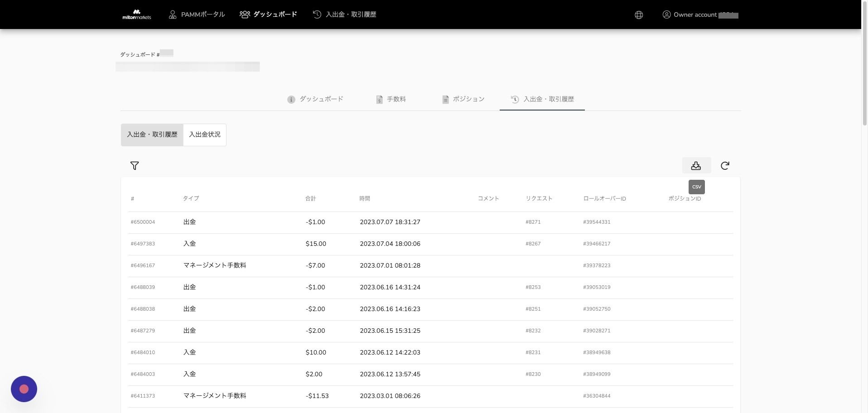Click request ID #8232

click(x=533, y=331)
